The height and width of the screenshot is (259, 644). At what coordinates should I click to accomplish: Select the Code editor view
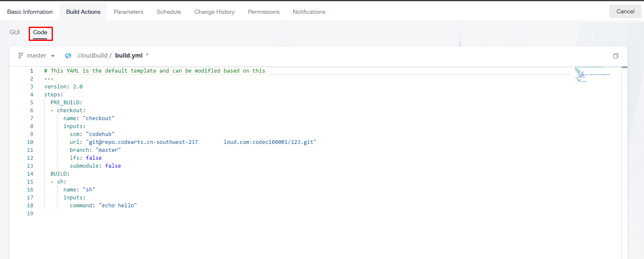[40, 33]
